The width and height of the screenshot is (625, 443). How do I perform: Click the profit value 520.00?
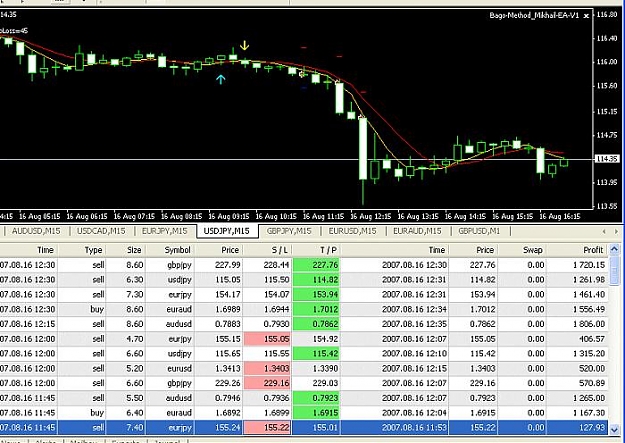point(592,368)
